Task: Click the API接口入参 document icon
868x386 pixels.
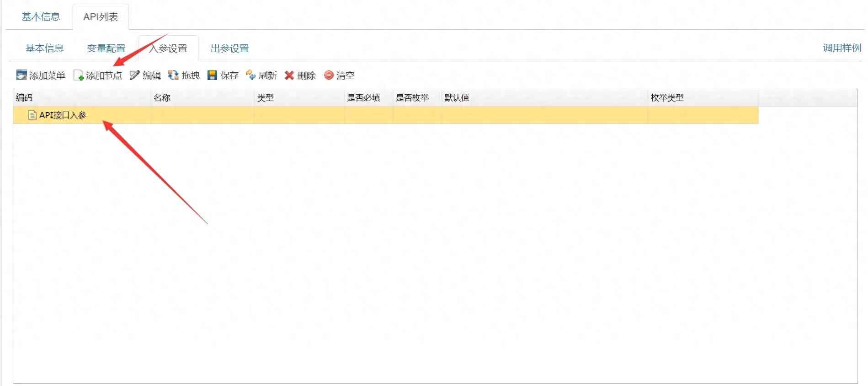Action: (x=32, y=115)
